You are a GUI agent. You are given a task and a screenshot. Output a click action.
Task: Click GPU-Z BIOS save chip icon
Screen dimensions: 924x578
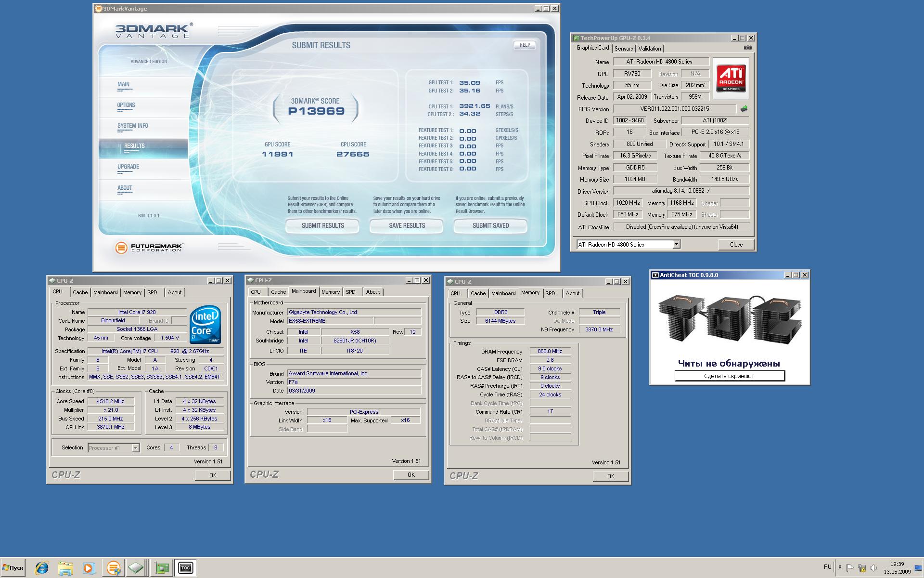pos(744,109)
